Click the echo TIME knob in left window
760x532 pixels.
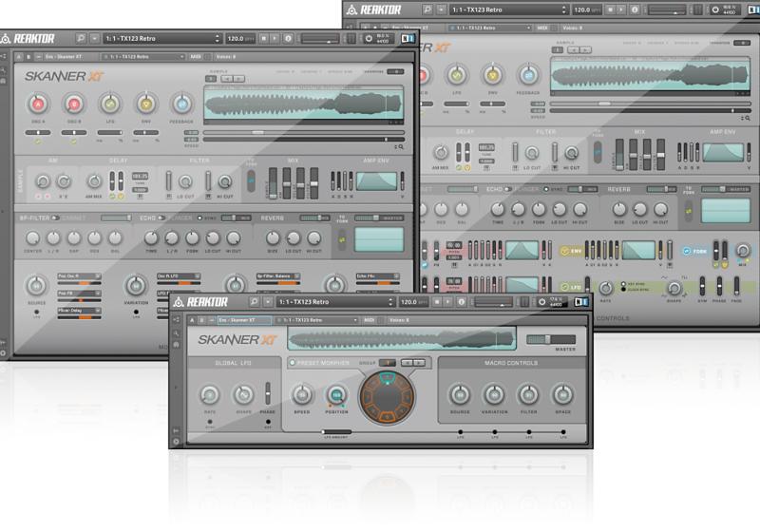151,237
